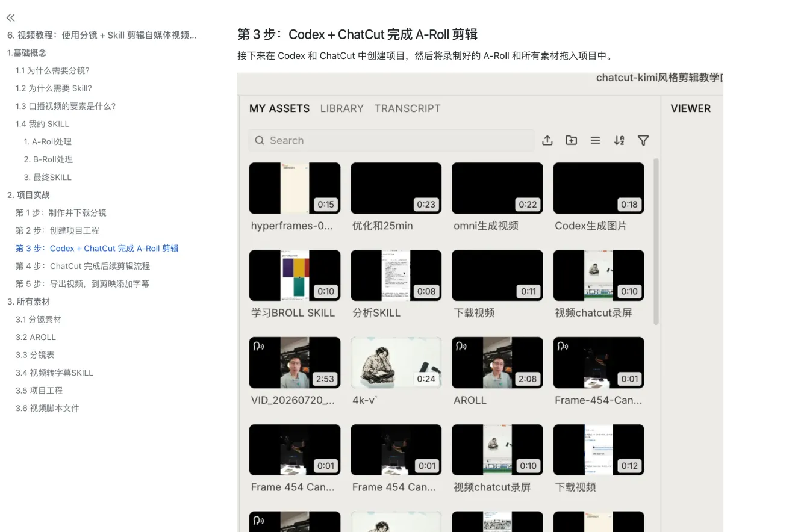Click the search magnifier icon
Viewport: 795px width, 532px height.
pyautogui.click(x=260, y=140)
